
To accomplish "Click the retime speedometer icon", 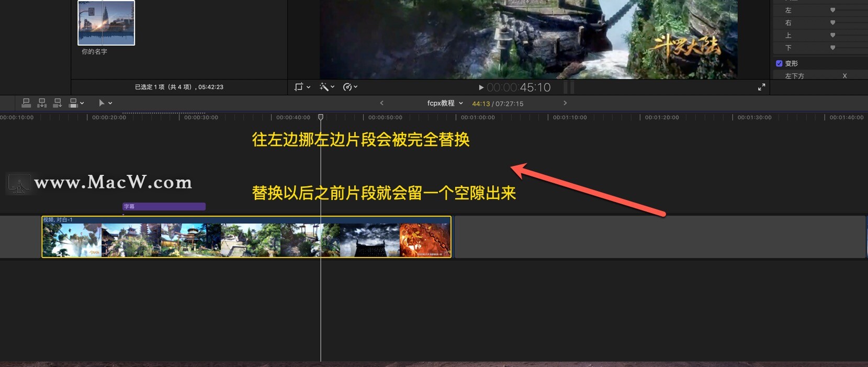I will (x=347, y=87).
